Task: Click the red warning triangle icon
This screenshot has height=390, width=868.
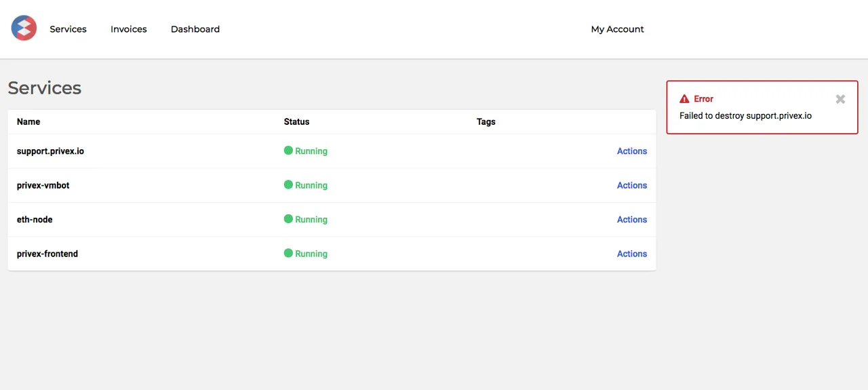Action: point(684,99)
